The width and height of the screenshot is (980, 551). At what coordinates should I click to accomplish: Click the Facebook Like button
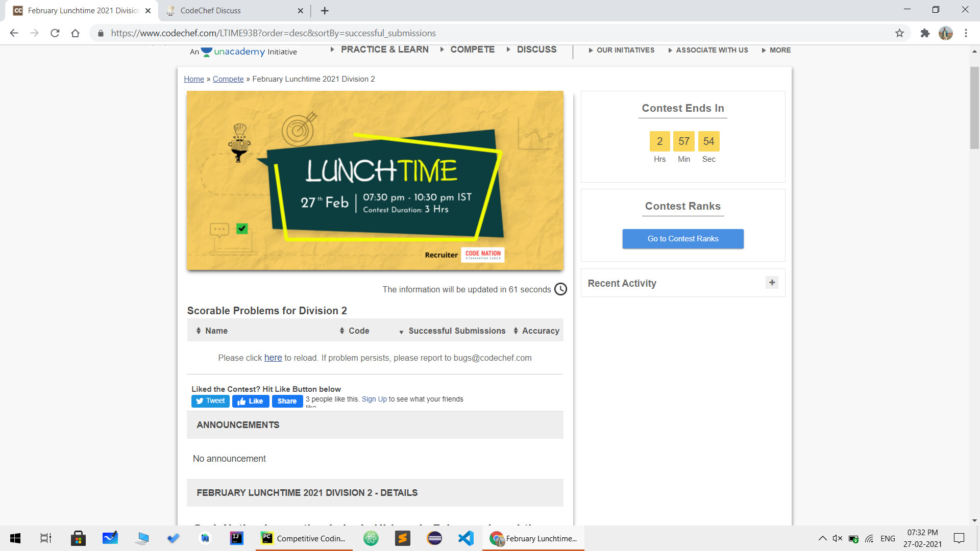click(x=251, y=401)
